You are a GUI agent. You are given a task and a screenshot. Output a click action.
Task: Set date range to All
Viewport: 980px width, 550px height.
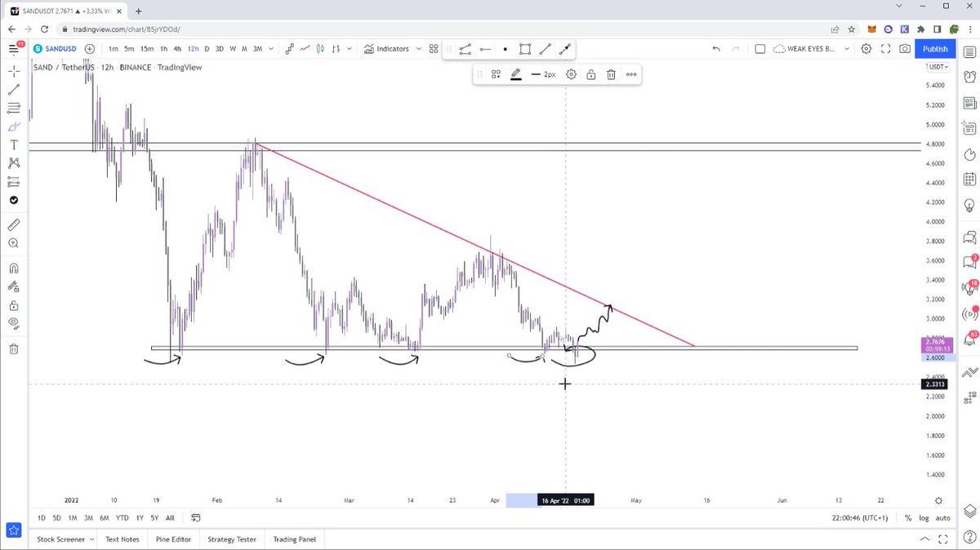(x=170, y=517)
